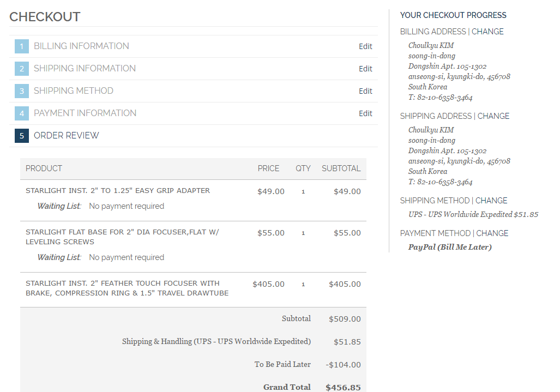The image size is (560, 392).
Task: Click the Feather Touch Focuser product name
Action: pyautogui.click(x=127, y=288)
